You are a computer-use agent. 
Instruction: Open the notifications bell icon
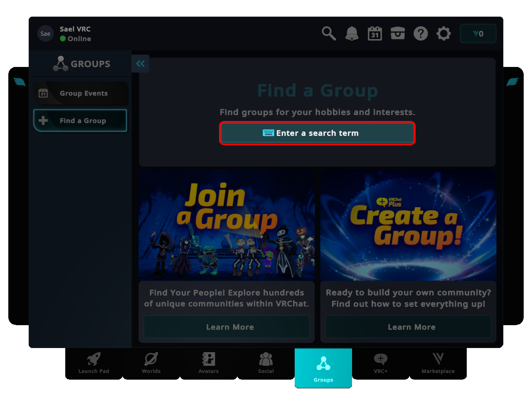pos(352,33)
